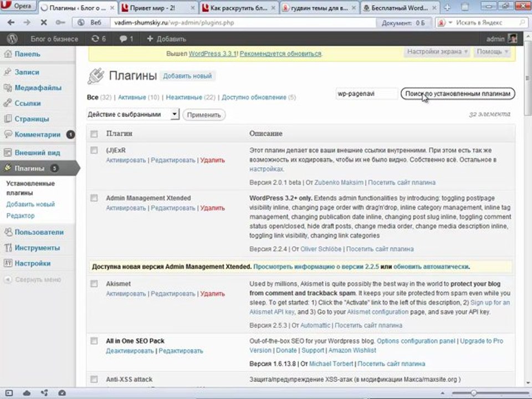Open Плагины menu in sidebar

(38, 168)
